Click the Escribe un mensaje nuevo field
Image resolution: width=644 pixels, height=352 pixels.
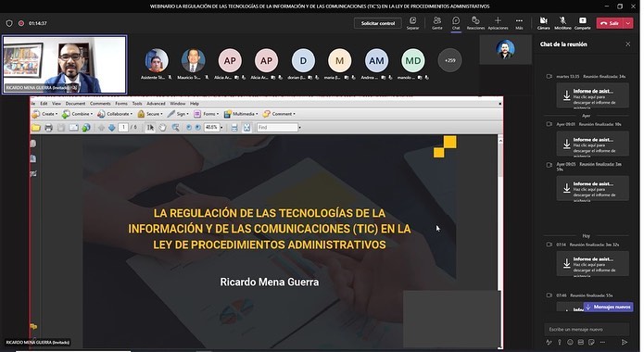click(x=587, y=329)
